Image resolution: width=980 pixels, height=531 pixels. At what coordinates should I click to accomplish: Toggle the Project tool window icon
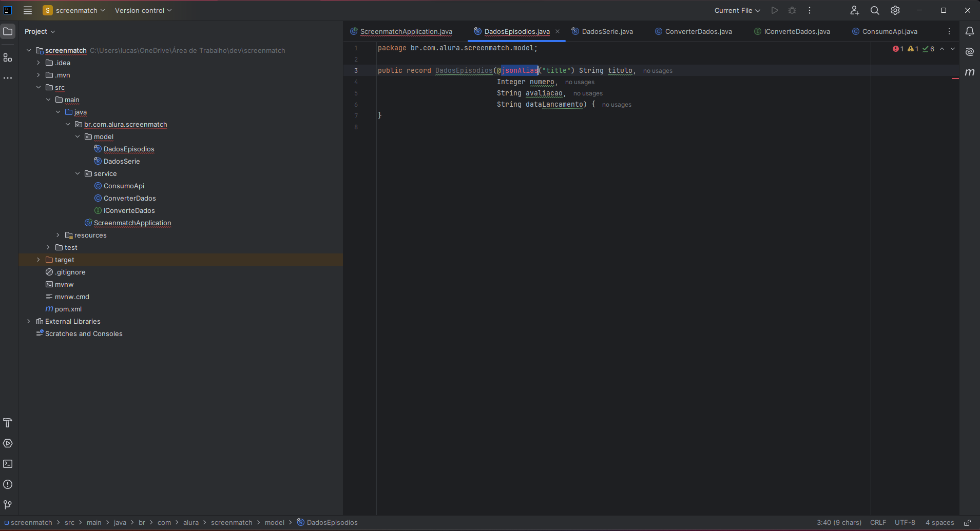pyautogui.click(x=8, y=31)
